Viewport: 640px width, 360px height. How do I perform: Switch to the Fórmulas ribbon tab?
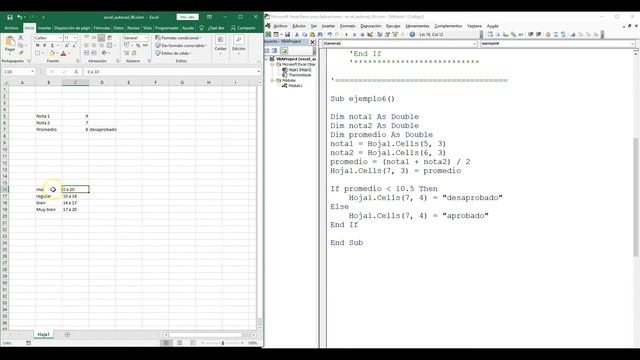point(102,28)
